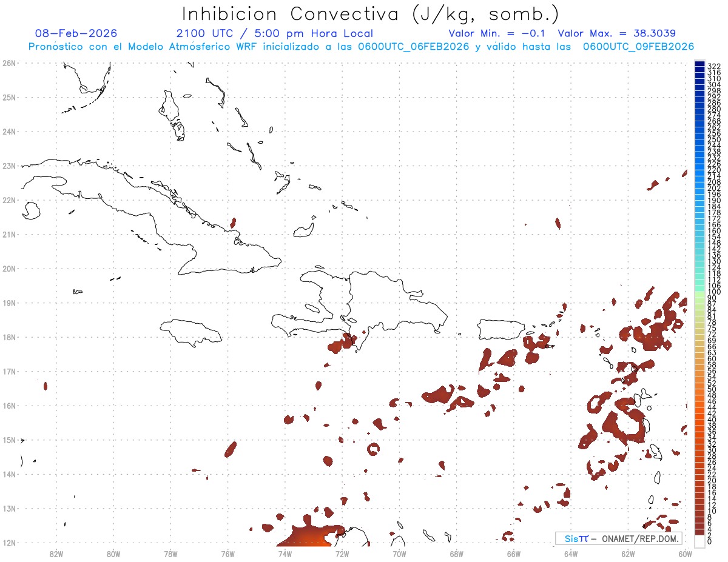
Task: Click the 12N latitude label
Action: coord(8,543)
